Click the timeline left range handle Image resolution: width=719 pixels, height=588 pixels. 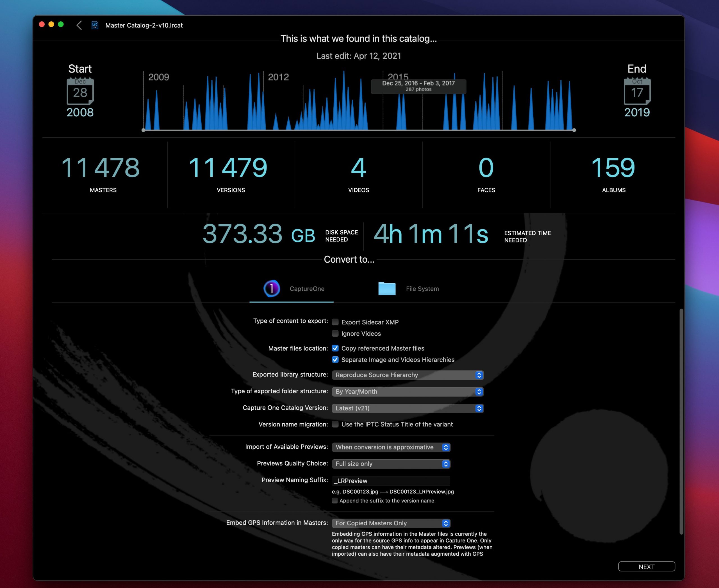144,130
